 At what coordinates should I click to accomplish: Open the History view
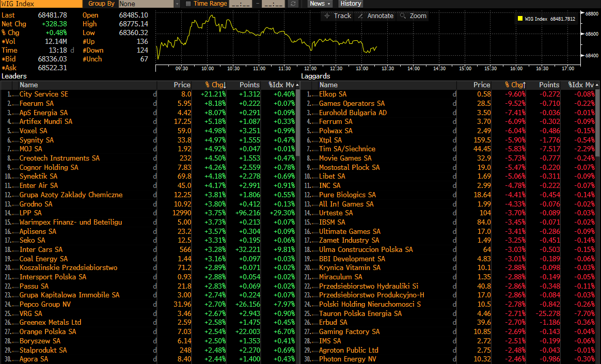point(351,4)
